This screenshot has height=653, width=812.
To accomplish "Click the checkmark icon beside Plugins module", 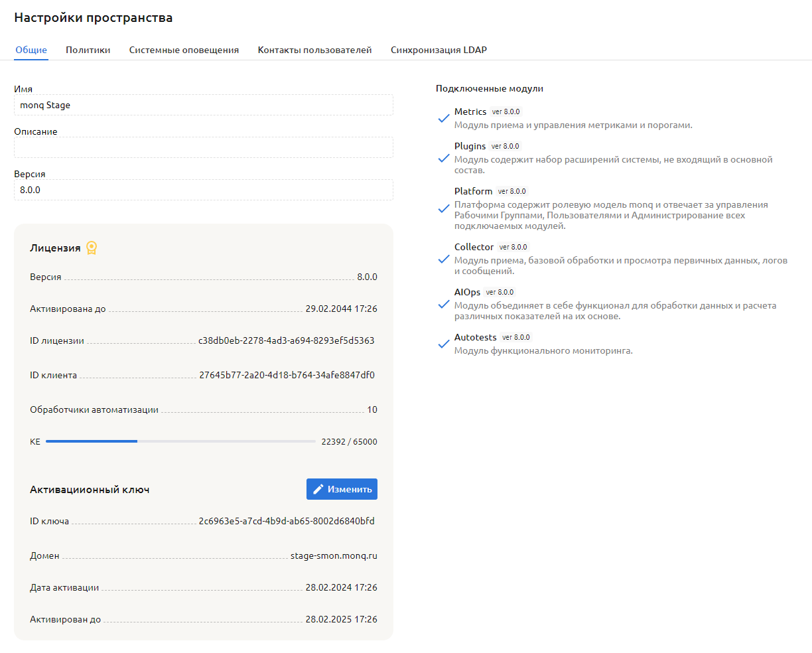I will click(x=444, y=159).
